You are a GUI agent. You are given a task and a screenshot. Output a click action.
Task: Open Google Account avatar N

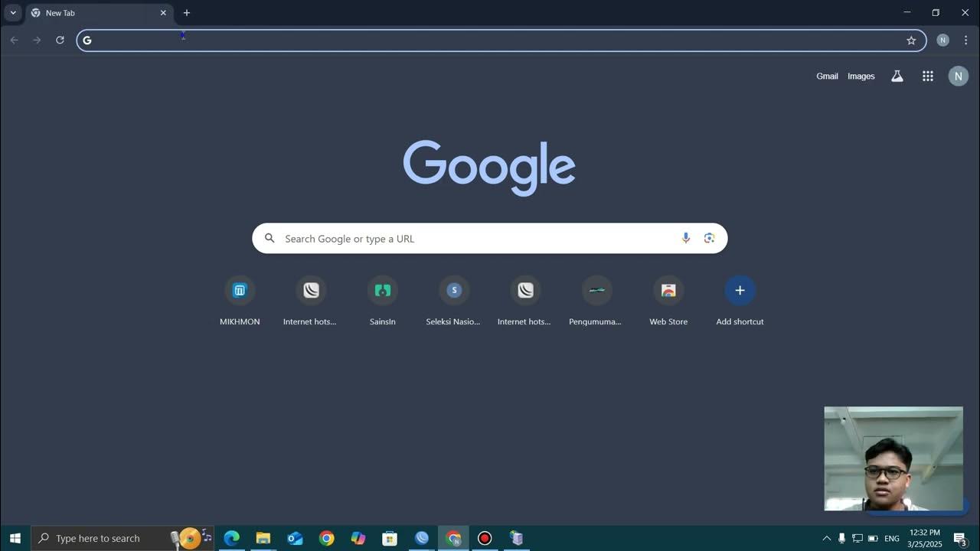coord(959,76)
